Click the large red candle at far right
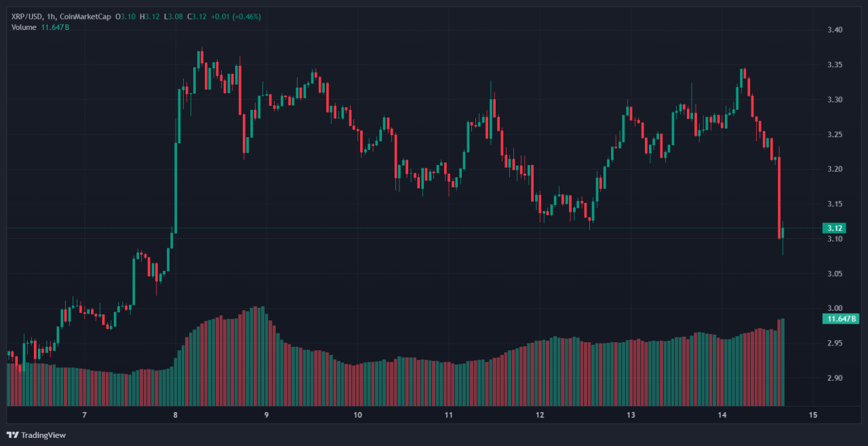Image resolution: width=868 pixels, height=446 pixels. pos(779,197)
